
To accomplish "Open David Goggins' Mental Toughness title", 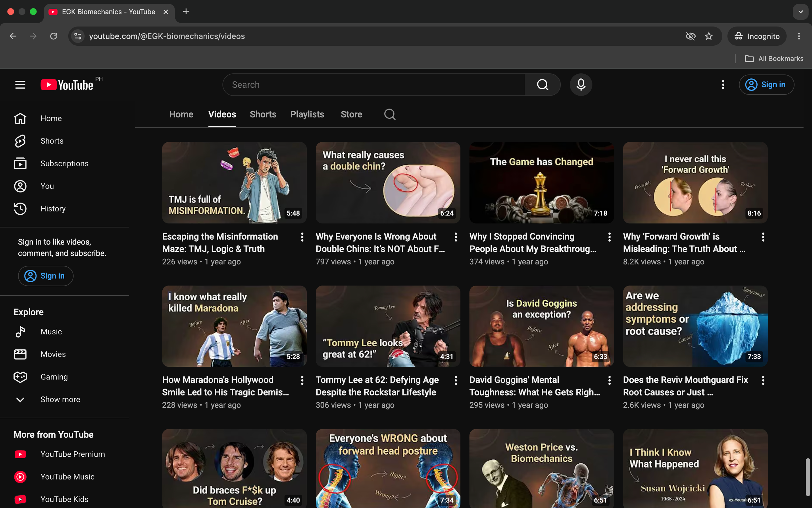I will pos(534,386).
